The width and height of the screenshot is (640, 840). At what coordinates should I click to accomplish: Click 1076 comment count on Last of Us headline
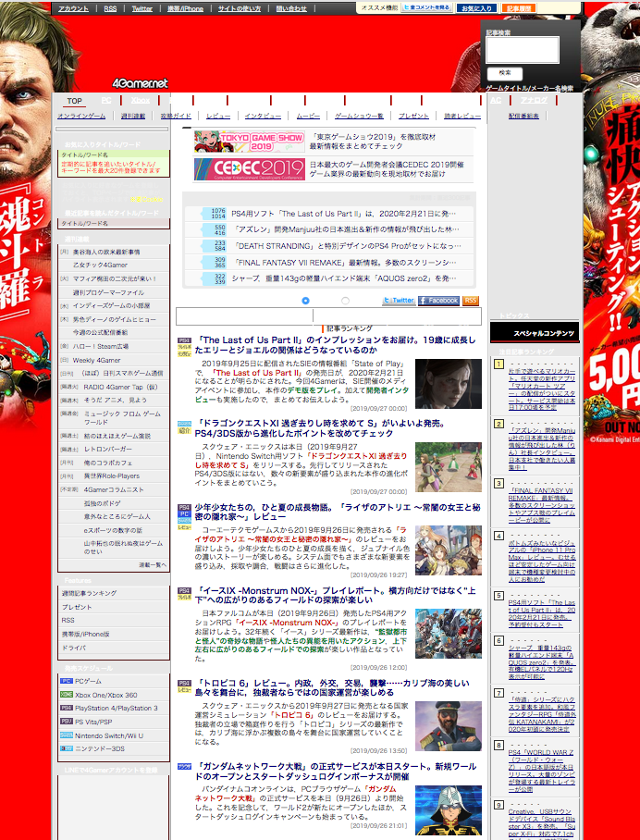218,211
